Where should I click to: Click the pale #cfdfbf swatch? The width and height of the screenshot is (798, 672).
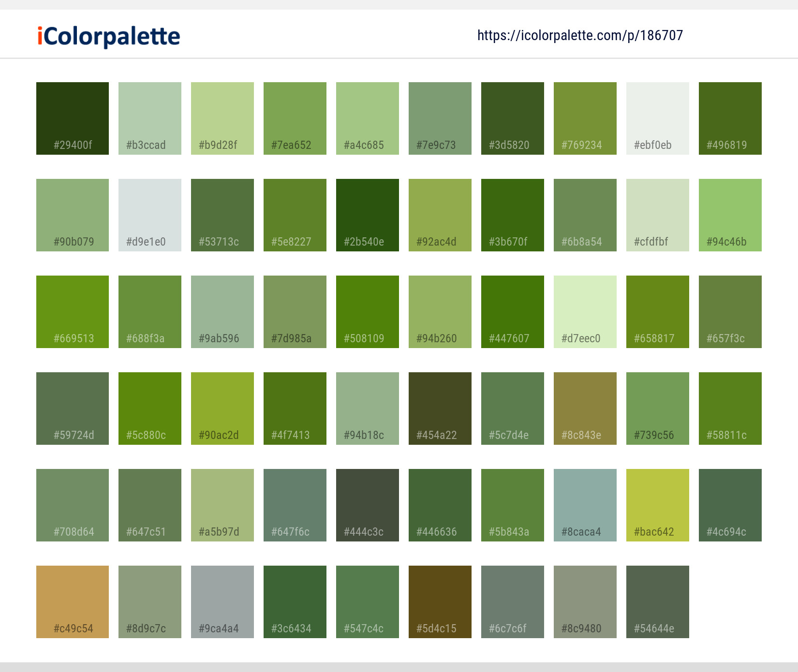tap(658, 215)
